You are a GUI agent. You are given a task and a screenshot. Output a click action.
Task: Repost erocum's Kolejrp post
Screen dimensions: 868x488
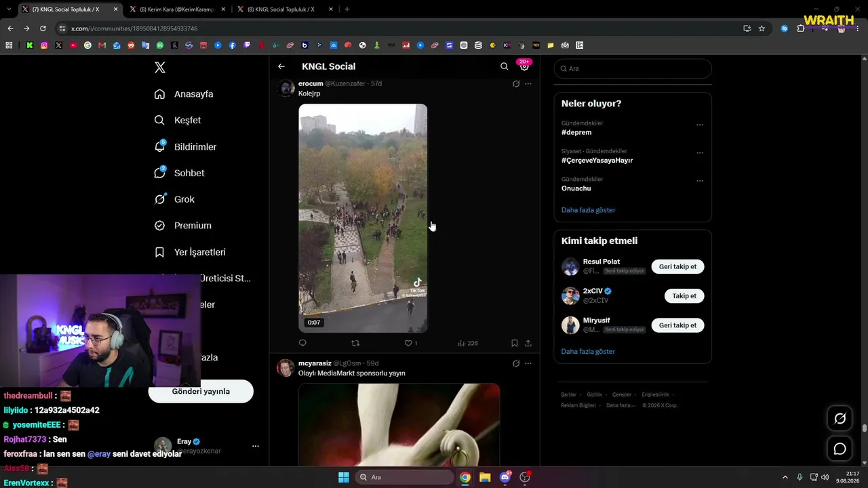355,343
